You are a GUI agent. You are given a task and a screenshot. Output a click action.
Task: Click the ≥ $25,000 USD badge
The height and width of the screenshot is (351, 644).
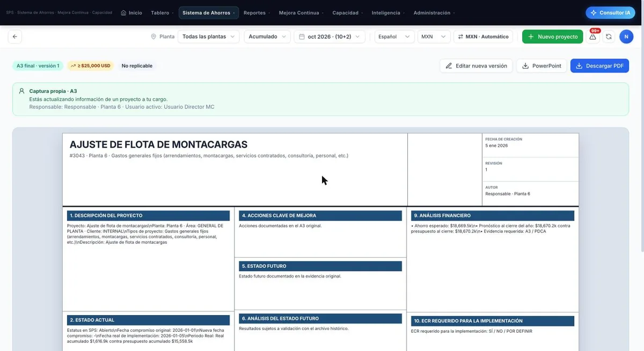click(90, 66)
